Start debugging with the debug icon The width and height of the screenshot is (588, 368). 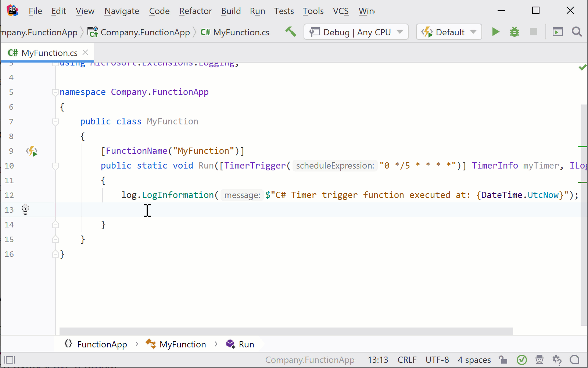pyautogui.click(x=514, y=32)
